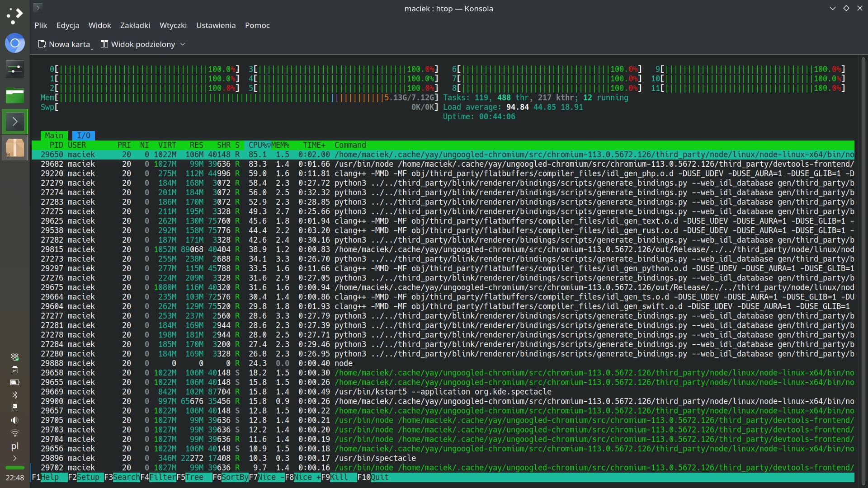Open the Edycja menu
The width and height of the screenshot is (868, 488).
(68, 25)
